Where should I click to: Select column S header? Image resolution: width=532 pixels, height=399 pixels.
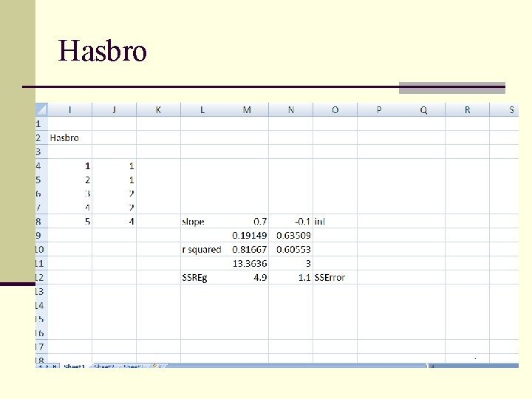tap(504, 109)
